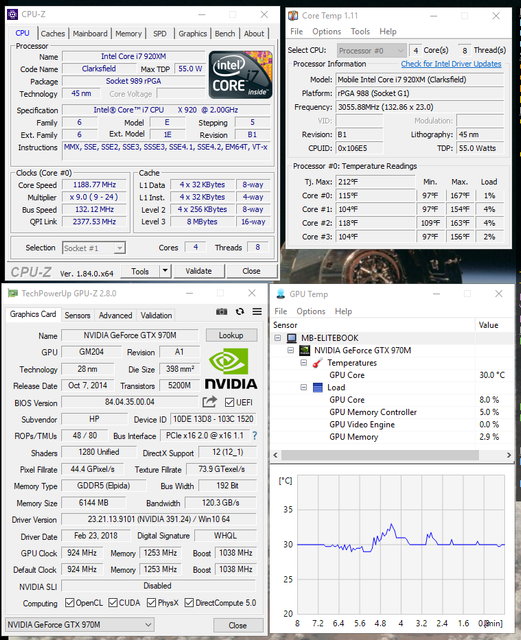Click the NVIDIA logo in GPU-Z

[231, 369]
